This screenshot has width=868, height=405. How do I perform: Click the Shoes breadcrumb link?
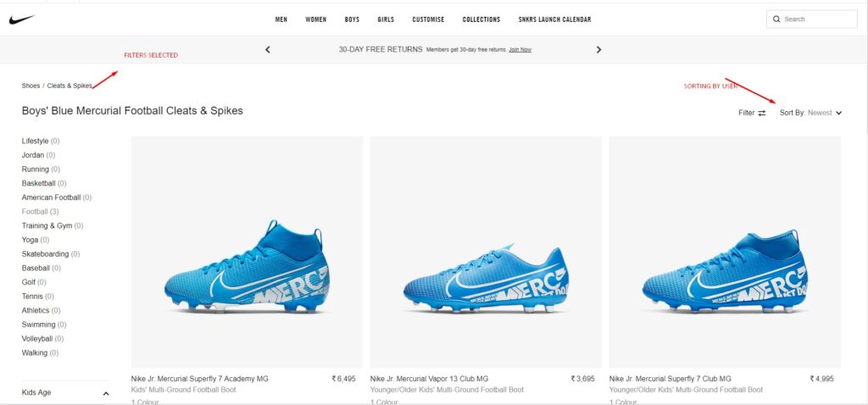click(31, 86)
